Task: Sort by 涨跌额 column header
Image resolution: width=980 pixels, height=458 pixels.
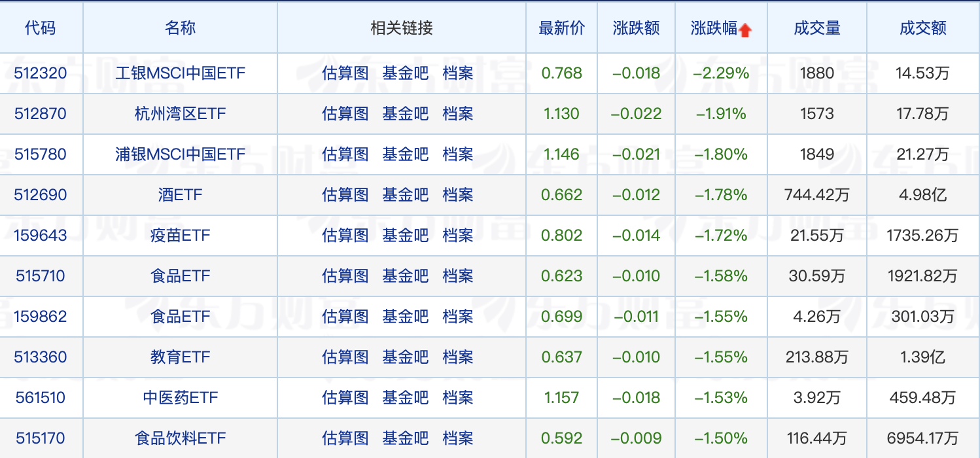Action: point(636,28)
